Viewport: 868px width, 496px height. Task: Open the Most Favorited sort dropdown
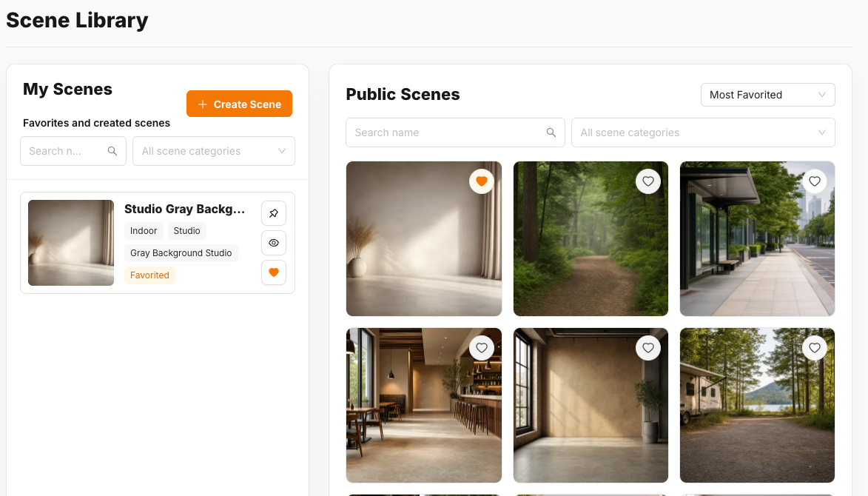pyautogui.click(x=768, y=95)
